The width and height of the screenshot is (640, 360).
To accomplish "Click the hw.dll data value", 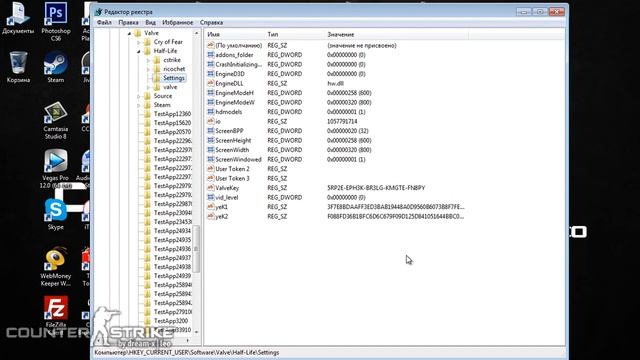I will point(335,83).
